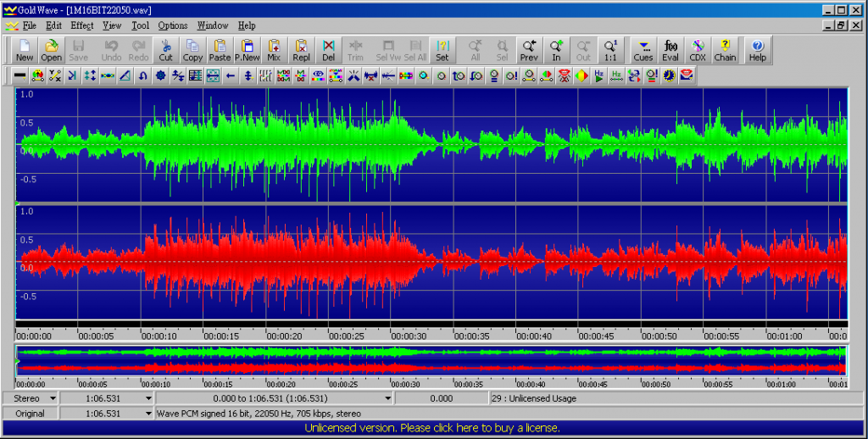Viewport: 868px width, 439px height.
Task: Expand the selection range 0.000 to 1:06.531 dropdown
Action: (x=388, y=398)
